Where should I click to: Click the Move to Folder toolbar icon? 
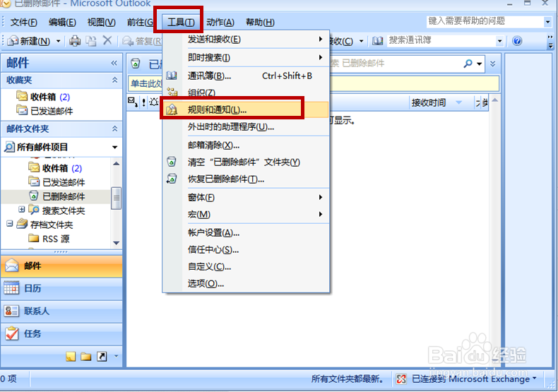(91, 41)
